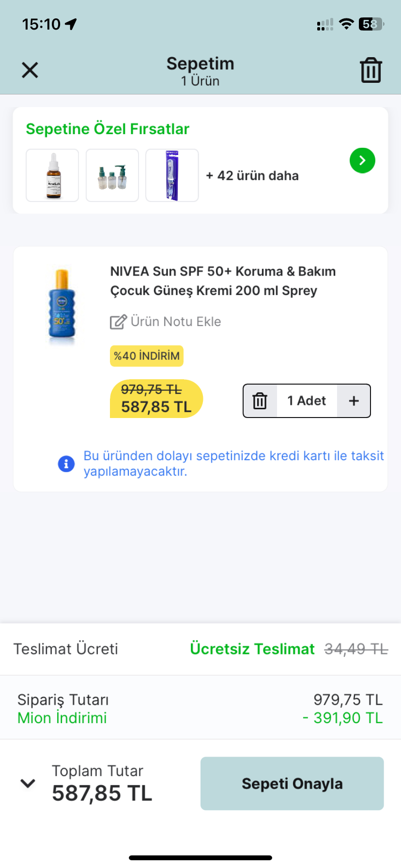Tap the '+ 42 ürün daha' text
Screen dimensions: 401x868
pos(252,175)
